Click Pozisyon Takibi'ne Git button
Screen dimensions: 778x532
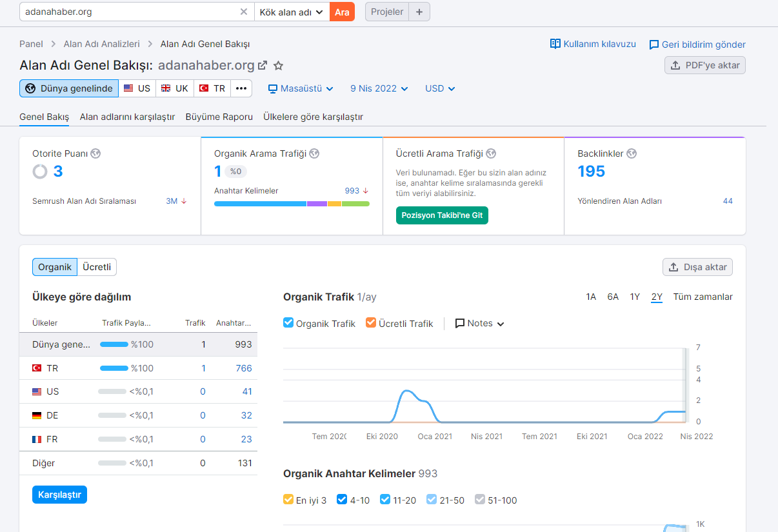442,215
